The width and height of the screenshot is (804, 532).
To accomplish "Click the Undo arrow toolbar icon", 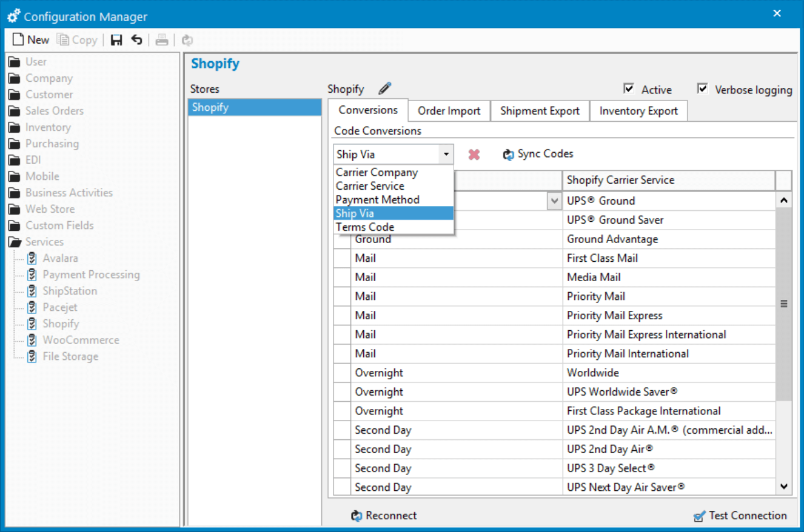I will [x=137, y=40].
